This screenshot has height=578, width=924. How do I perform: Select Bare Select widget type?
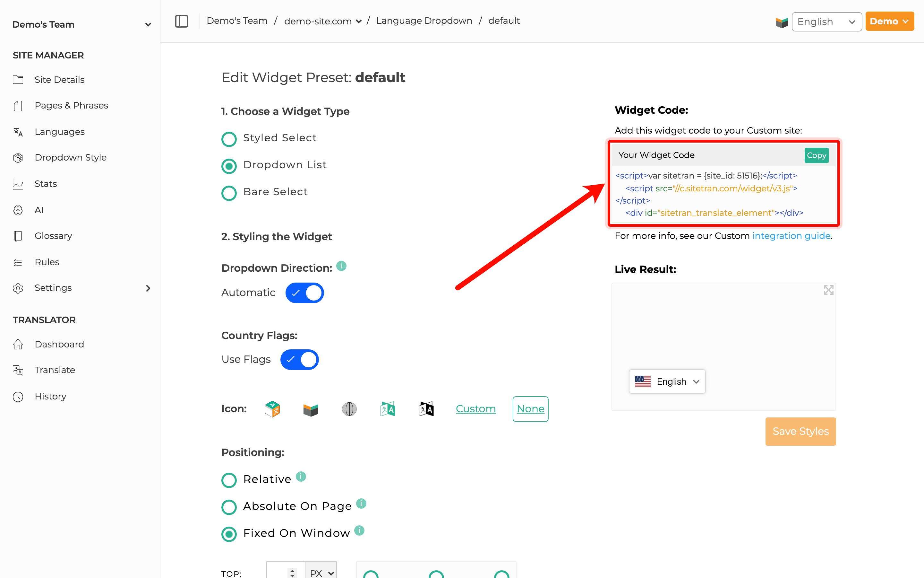(x=229, y=193)
